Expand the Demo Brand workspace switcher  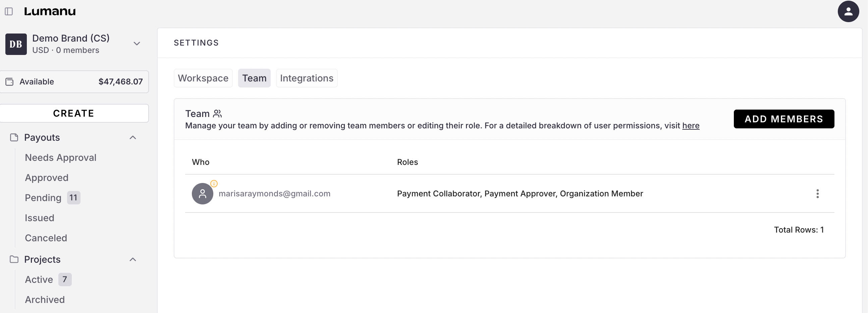point(137,44)
